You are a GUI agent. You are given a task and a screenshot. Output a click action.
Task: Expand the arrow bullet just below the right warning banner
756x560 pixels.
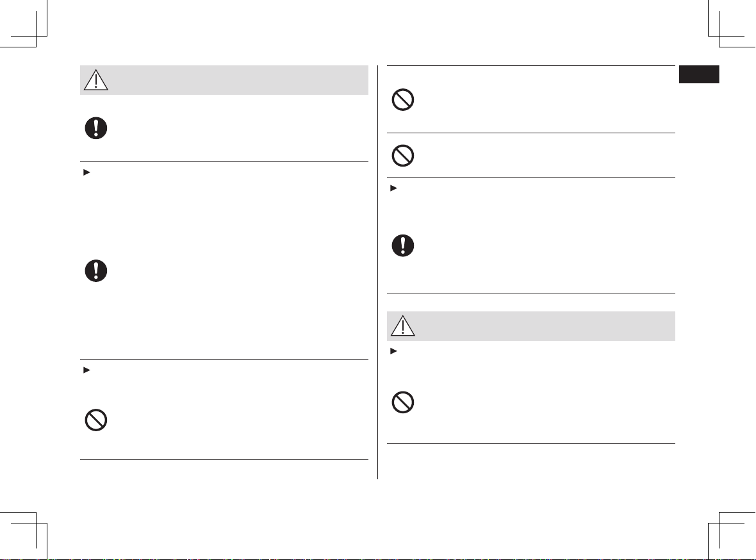393,351
